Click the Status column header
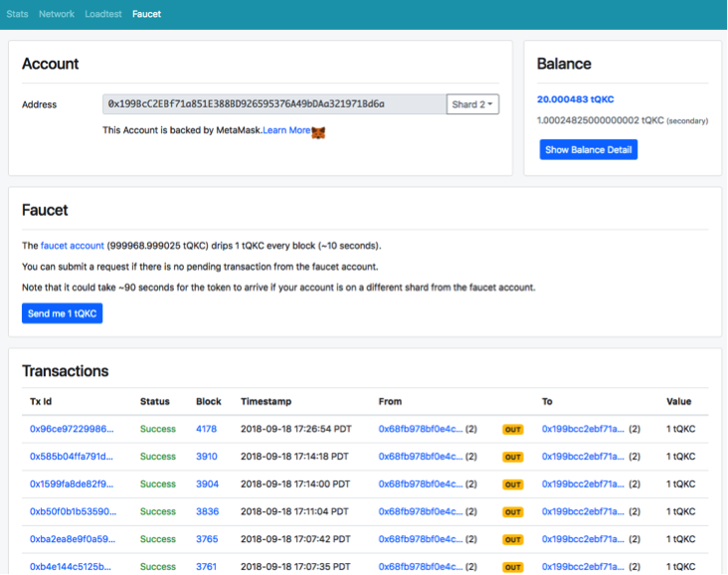 pos(155,401)
